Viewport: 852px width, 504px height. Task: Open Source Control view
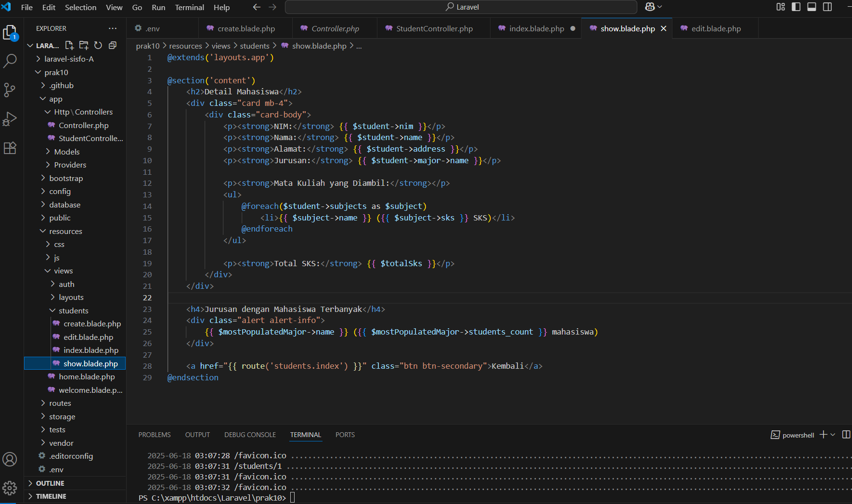pyautogui.click(x=10, y=90)
